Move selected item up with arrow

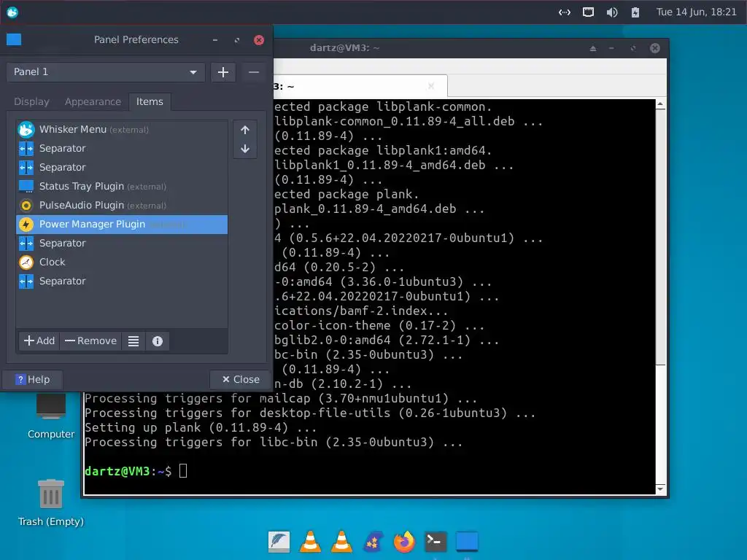pos(245,130)
